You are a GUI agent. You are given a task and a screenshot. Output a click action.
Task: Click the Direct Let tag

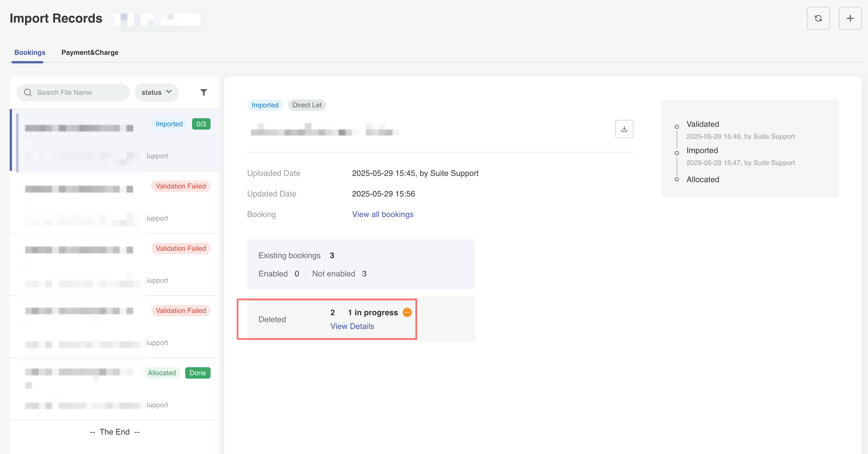point(307,105)
